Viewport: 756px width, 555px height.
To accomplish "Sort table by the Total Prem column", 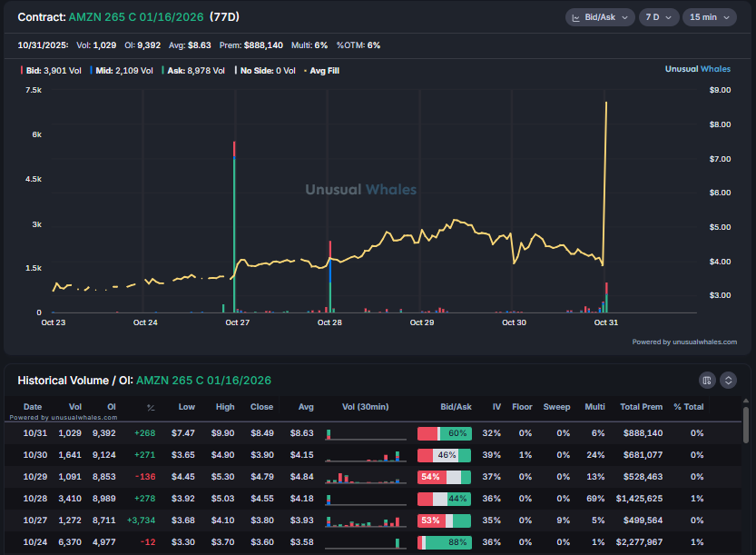I will pos(641,407).
